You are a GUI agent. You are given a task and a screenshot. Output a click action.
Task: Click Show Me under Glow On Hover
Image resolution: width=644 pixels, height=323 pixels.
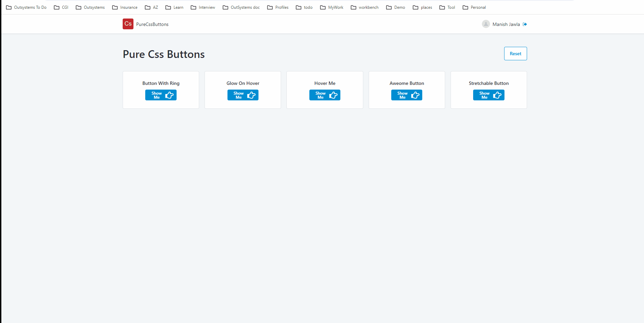tap(243, 95)
